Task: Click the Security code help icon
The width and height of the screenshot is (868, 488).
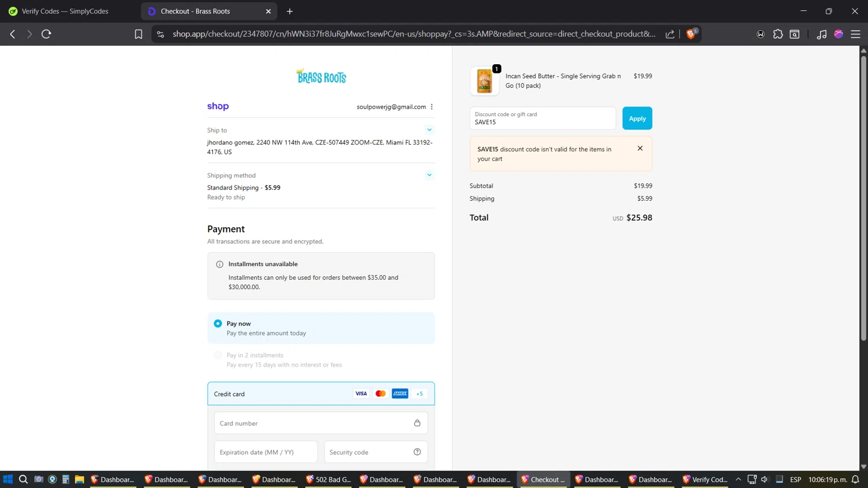Action: coord(417,452)
